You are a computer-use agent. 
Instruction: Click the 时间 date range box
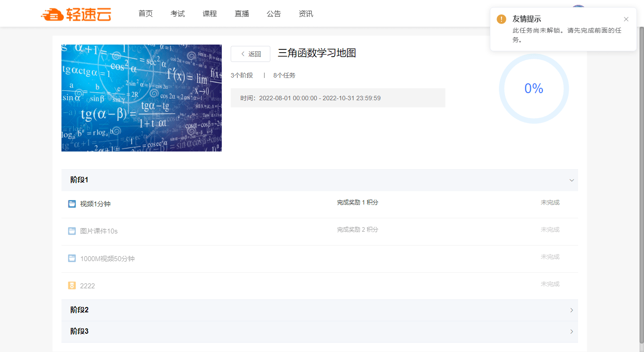point(338,98)
